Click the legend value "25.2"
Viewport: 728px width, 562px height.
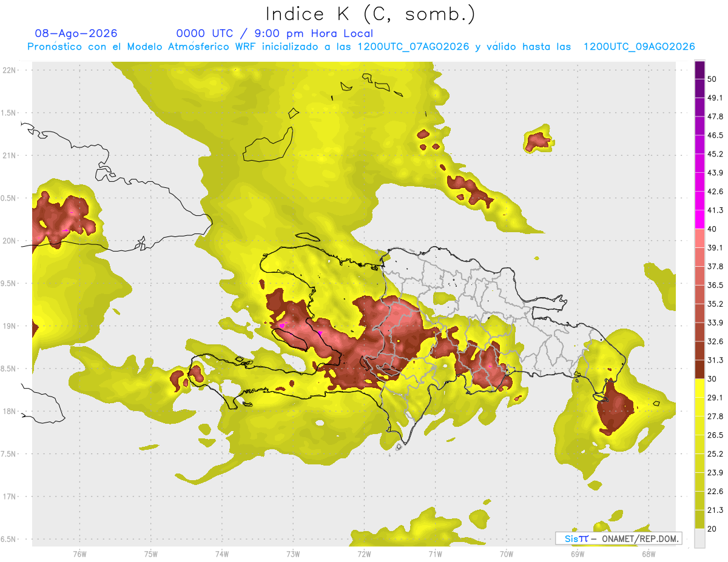click(715, 454)
